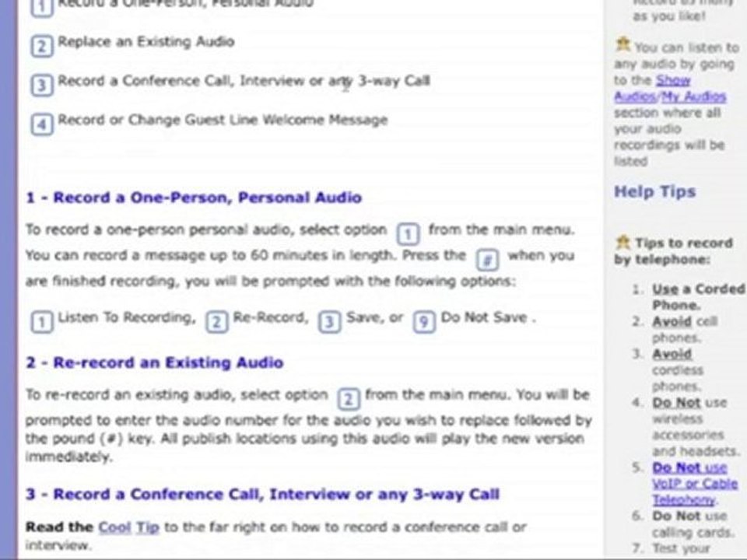The height and width of the screenshot is (560, 747).
Task: Click the keypad 2 icon beside Replace an Existing Audio
Action: 42,47
